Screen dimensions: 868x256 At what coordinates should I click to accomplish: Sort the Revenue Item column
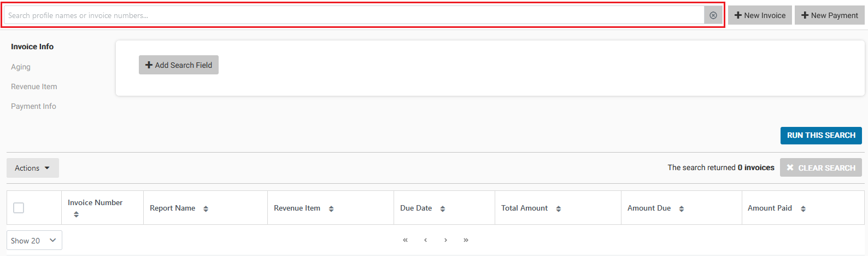[x=331, y=208]
